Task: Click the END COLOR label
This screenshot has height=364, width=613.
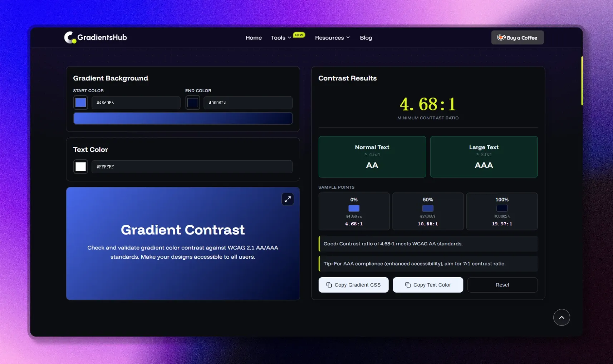Action: pyautogui.click(x=198, y=91)
